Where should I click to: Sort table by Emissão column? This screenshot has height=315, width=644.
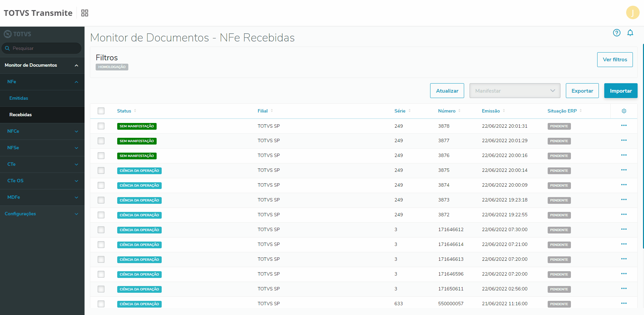click(493, 111)
